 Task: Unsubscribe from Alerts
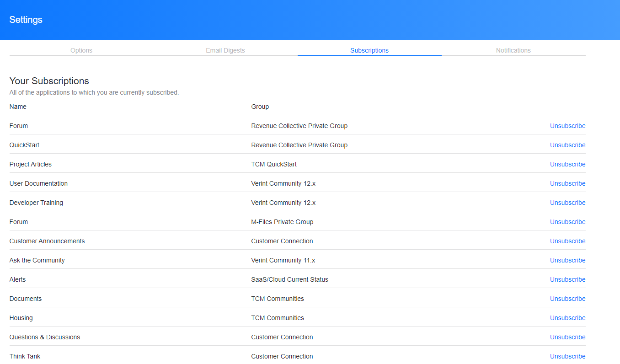[x=567, y=279]
